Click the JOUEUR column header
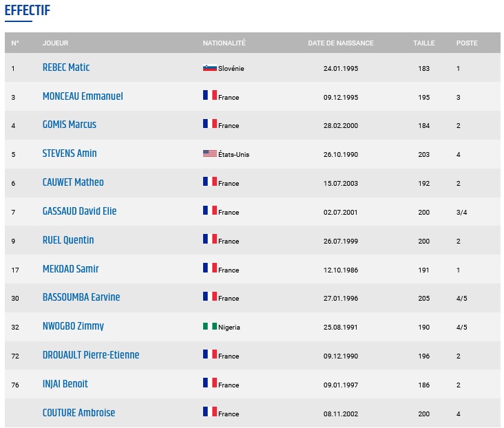504x428 pixels. [55, 43]
